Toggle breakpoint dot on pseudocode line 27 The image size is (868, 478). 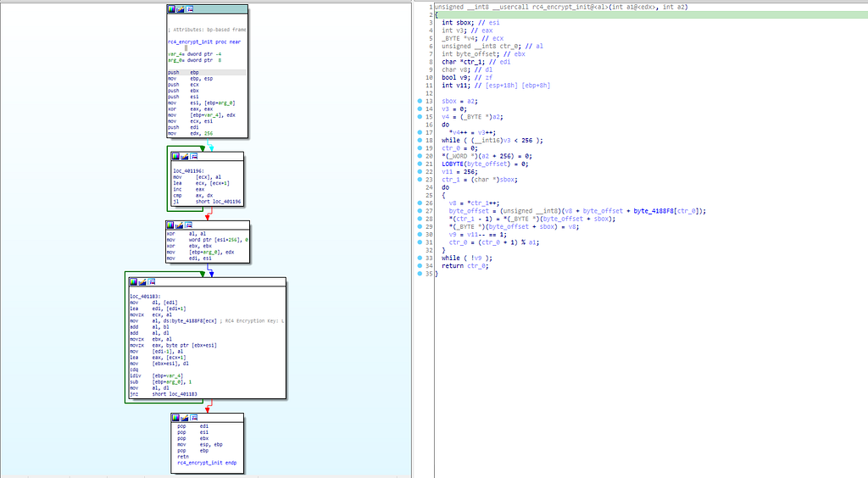point(420,211)
